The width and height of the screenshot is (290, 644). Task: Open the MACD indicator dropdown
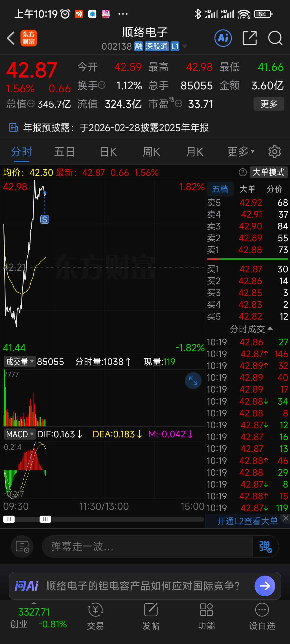20,434
